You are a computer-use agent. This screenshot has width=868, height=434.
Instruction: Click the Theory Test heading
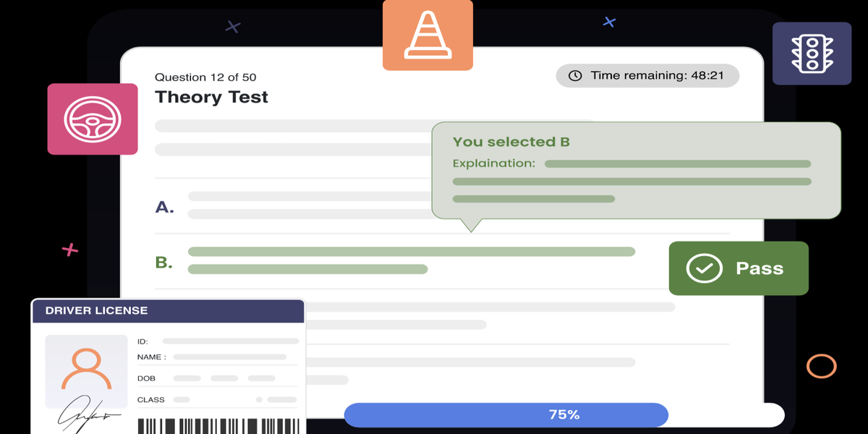click(211, 97)
